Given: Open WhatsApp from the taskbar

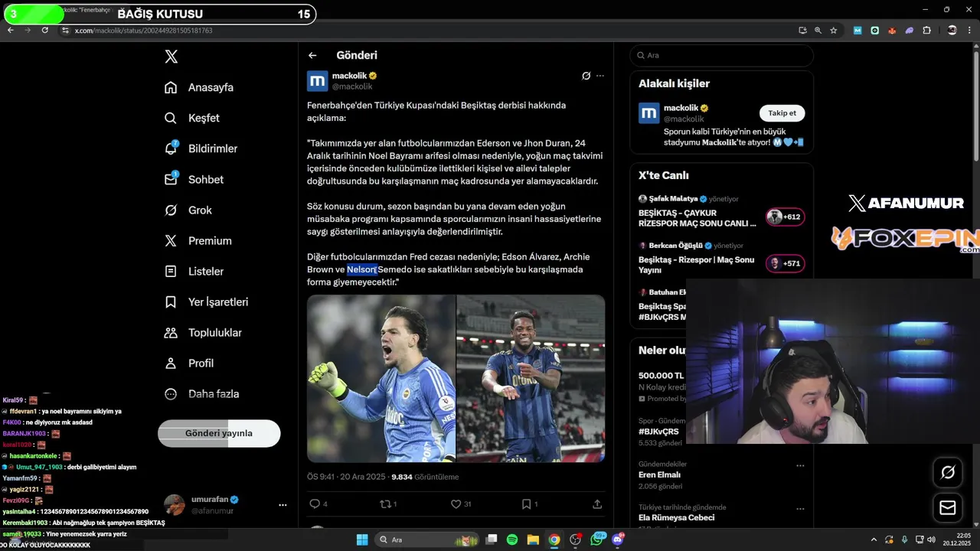Looking at the screenshot, I should [x=597, y=540].
